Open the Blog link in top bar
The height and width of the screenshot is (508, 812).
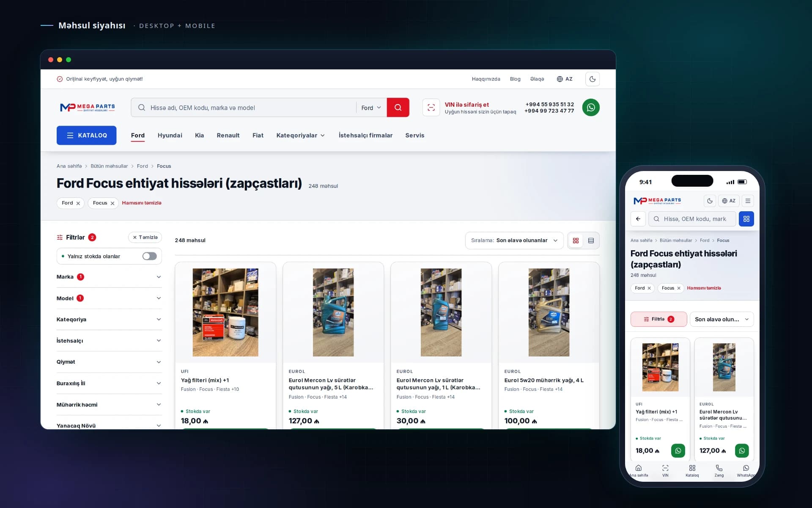pos(515,79)
